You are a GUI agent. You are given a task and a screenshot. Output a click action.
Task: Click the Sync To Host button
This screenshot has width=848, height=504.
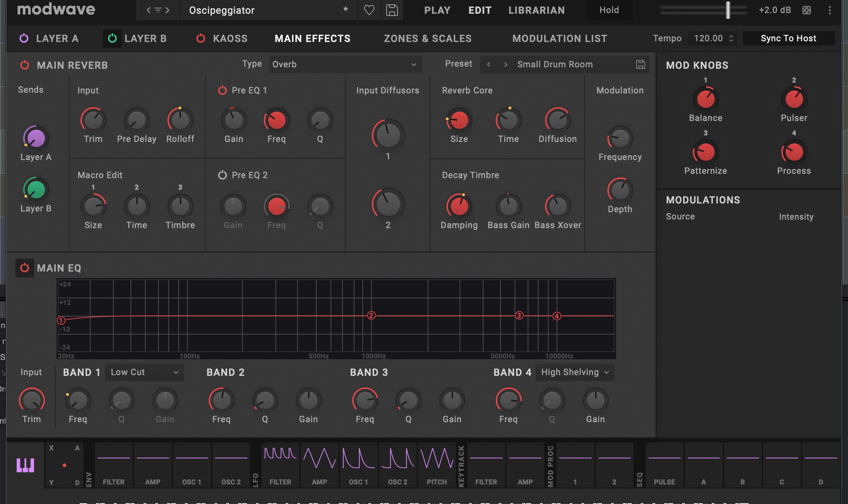point(788,38)
